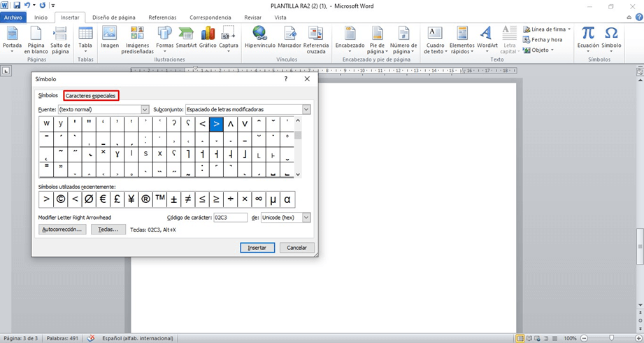Click the dialog help question mark

286,79
